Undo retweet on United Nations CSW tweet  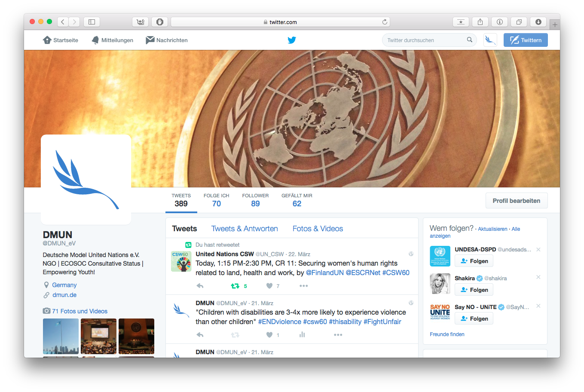[x=235, y=286]
